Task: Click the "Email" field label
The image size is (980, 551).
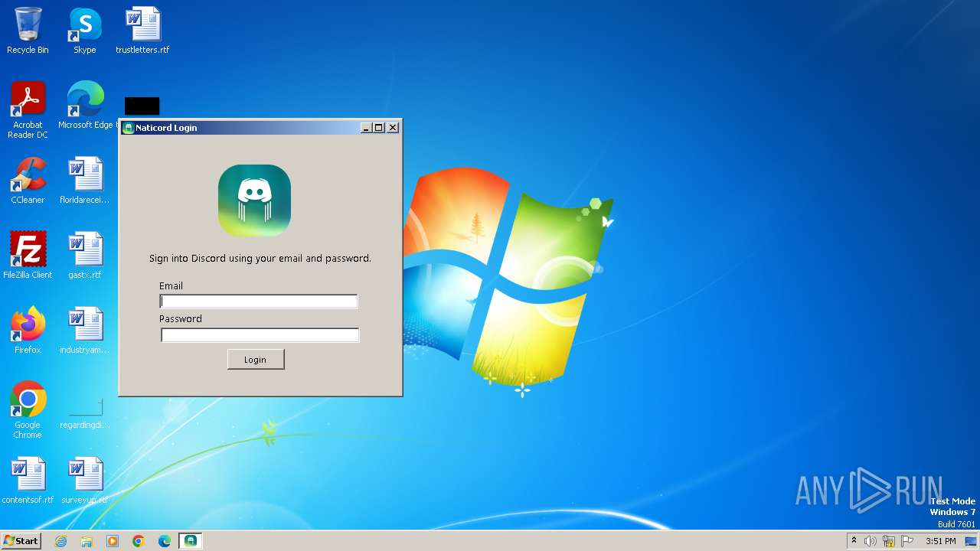Action: [171, 286]
